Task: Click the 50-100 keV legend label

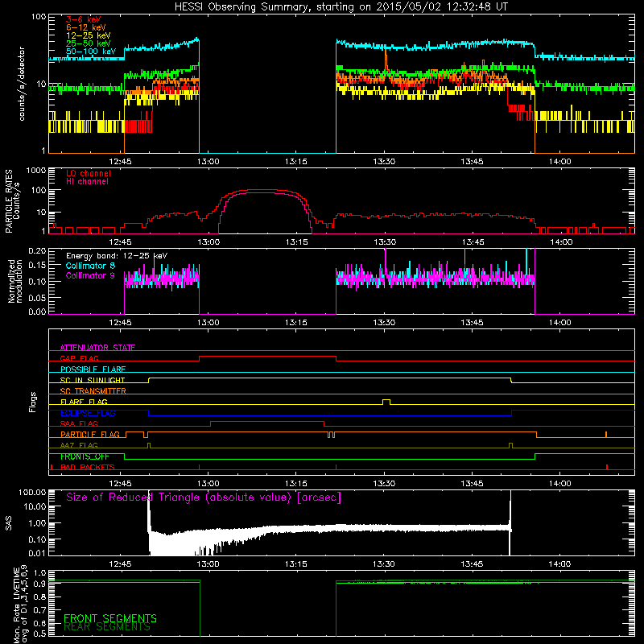Action: (91, 52)
